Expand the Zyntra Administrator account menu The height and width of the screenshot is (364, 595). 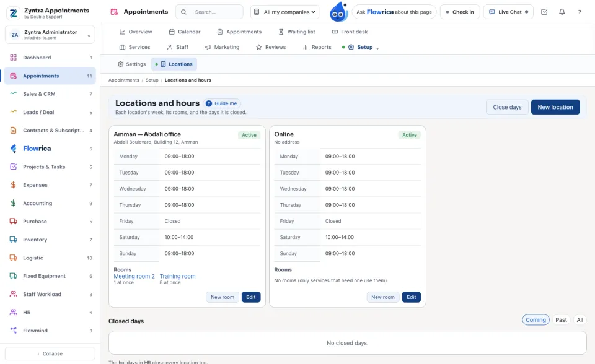50,35
